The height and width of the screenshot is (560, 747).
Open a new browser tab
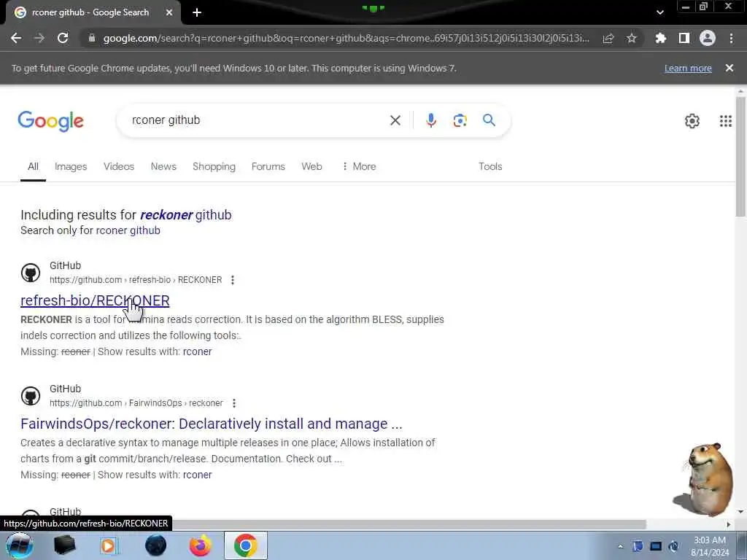click(x=197, y=13)
